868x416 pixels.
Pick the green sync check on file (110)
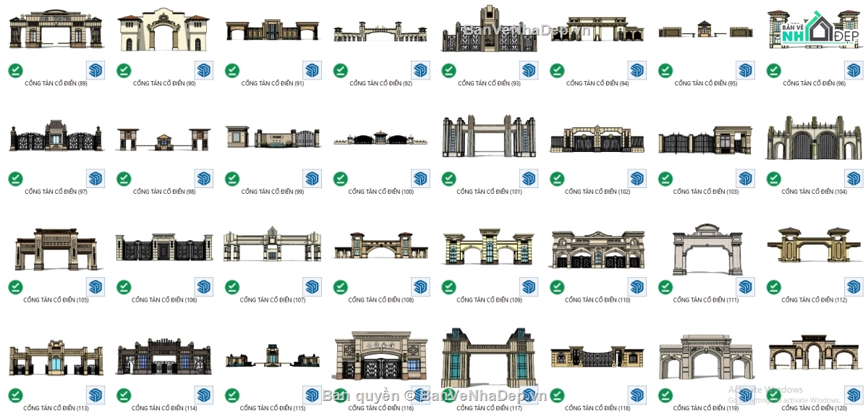pos(557,287)
